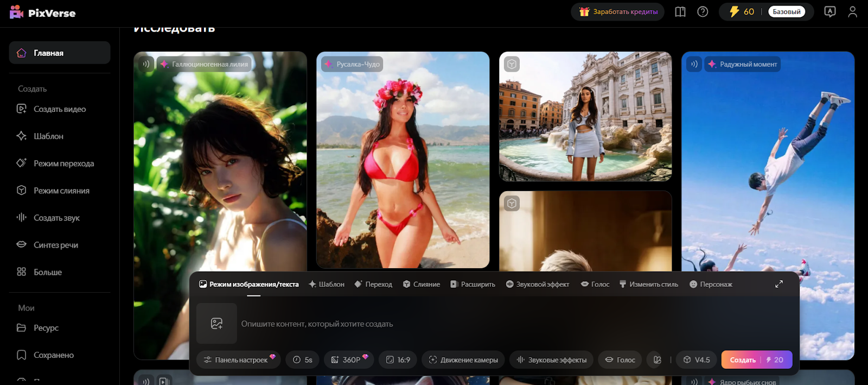Open Создать звук in sidebar
Screen dimensions: 868x385
coord(60,218)
